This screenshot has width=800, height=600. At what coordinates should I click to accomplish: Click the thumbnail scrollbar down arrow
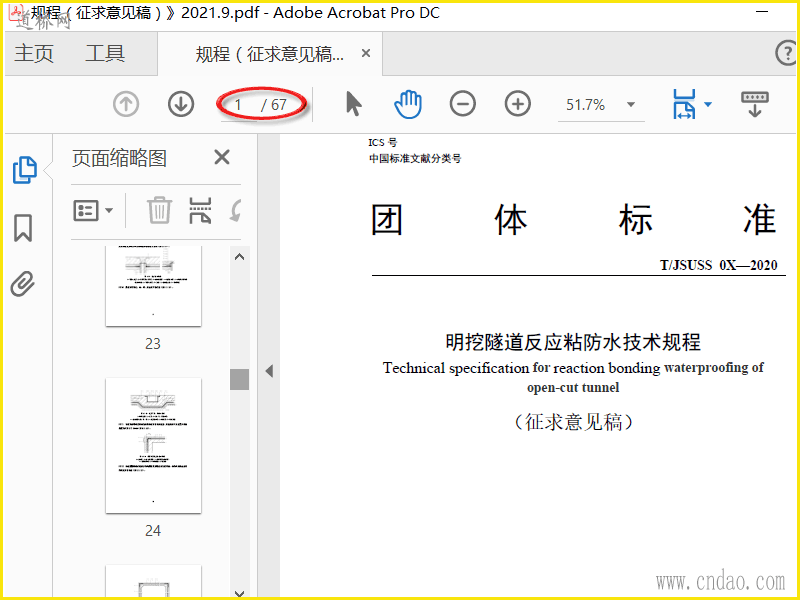coord(239,592)
